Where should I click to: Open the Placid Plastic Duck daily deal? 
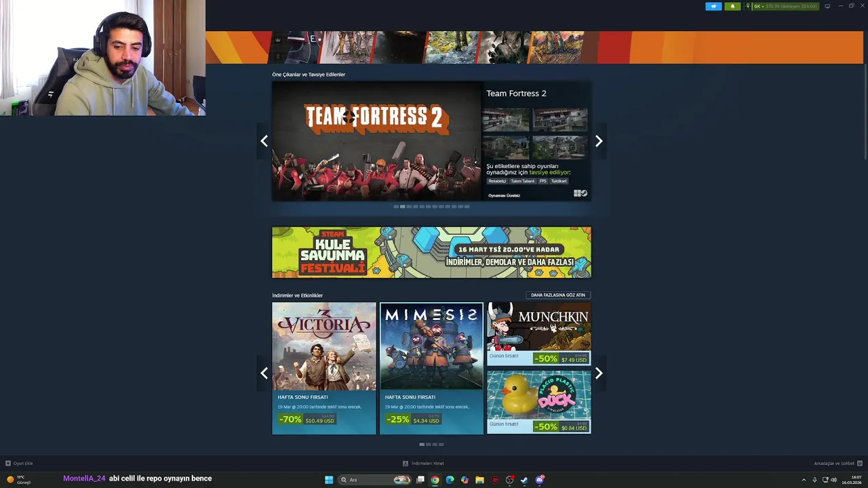539,402
